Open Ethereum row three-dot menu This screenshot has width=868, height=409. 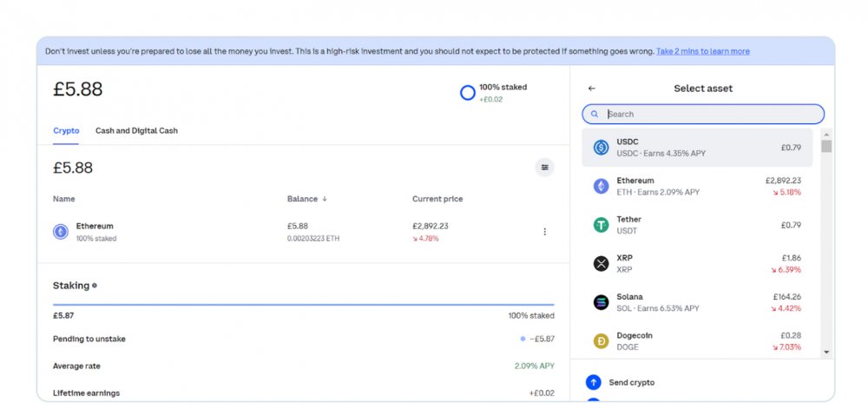[545, 232]
